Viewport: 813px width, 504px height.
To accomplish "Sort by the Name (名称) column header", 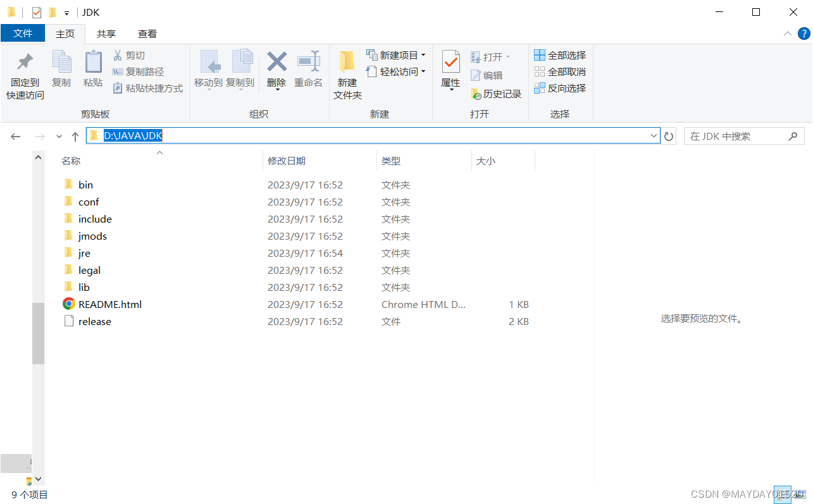I will point(159,161).
